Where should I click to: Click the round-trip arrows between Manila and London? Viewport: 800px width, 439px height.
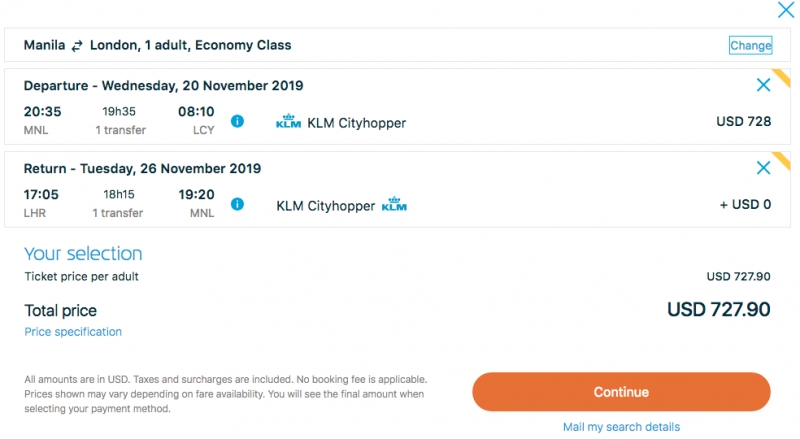click(x=77, y=46)
